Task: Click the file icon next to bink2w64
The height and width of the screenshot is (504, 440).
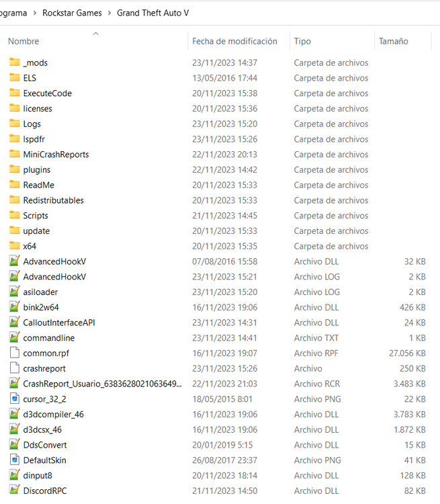Action: pos(15,307)
